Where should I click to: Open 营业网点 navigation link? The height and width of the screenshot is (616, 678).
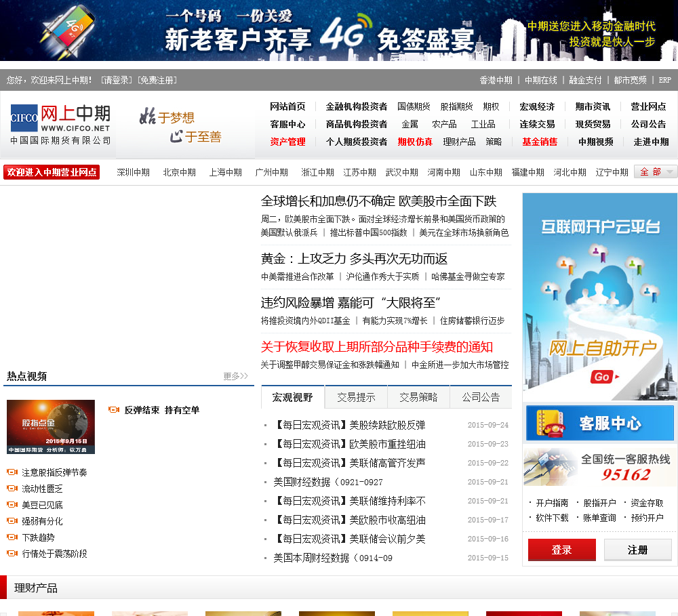click(x=648, y=106)
